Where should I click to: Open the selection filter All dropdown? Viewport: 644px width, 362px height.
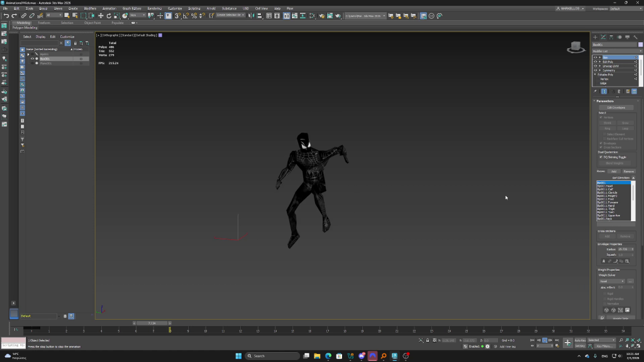54,16
